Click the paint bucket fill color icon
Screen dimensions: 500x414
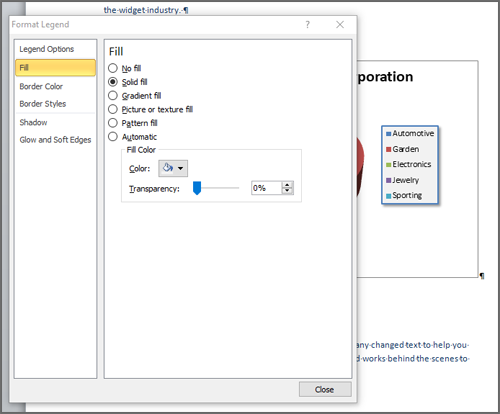point(168,168)
